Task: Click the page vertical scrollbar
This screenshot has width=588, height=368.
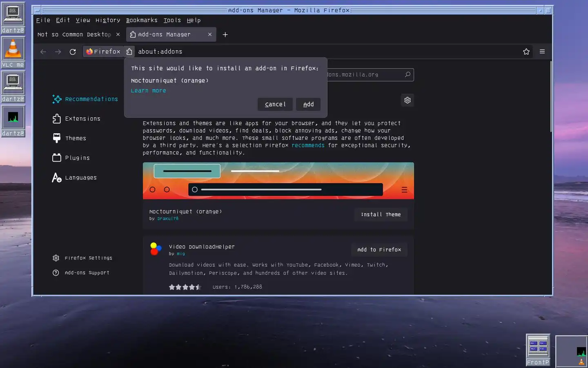Action: 551,96
